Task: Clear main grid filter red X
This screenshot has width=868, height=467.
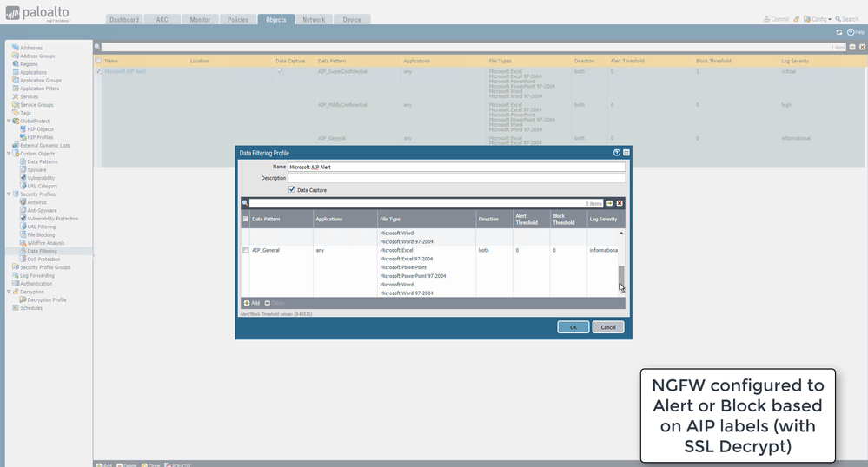Action: click(862, 47)
